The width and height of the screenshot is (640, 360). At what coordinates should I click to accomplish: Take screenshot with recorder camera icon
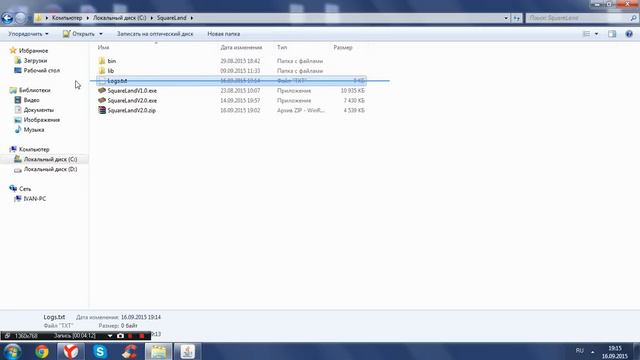[120, 336]
